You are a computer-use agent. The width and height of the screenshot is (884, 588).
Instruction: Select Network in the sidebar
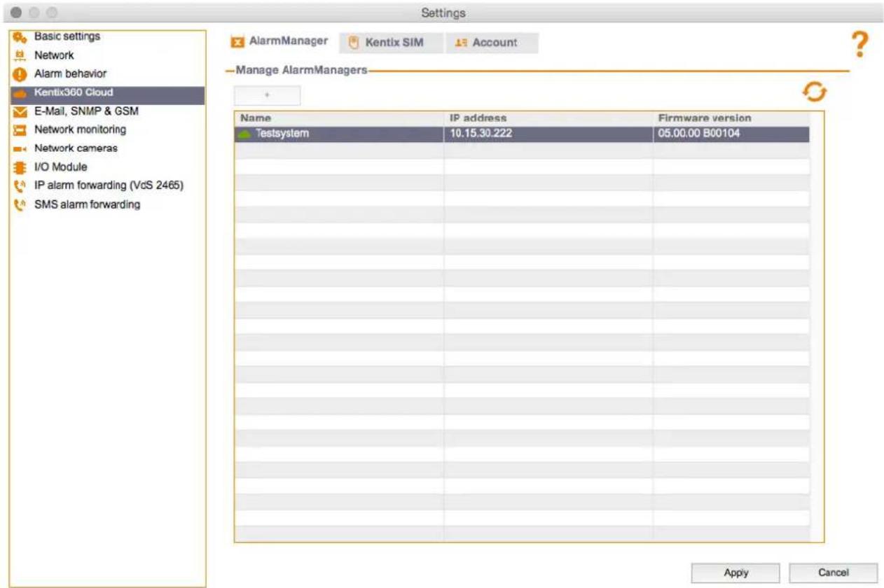(x=54, y=55)
